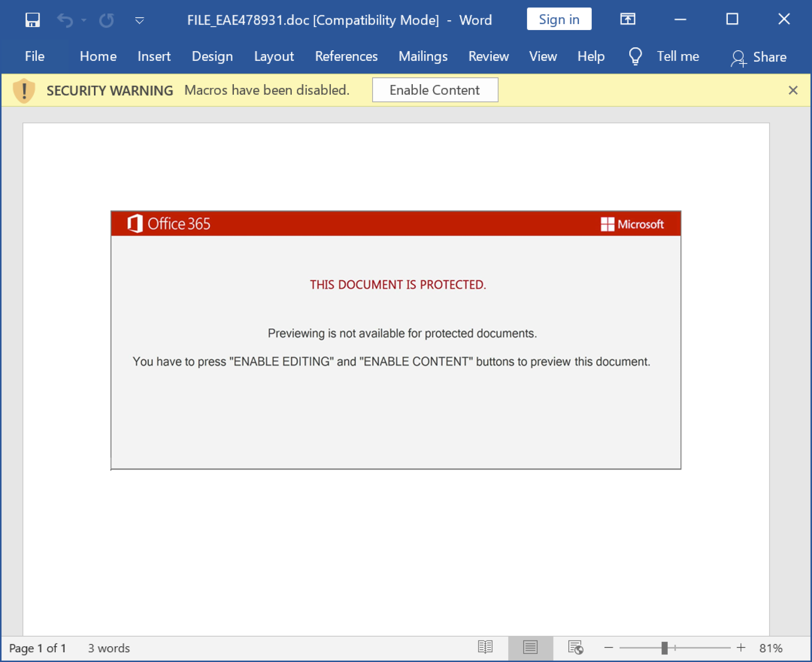Screen dimensions: 812x662
Task: Select the Help tab
Action: tap(591, 56)
